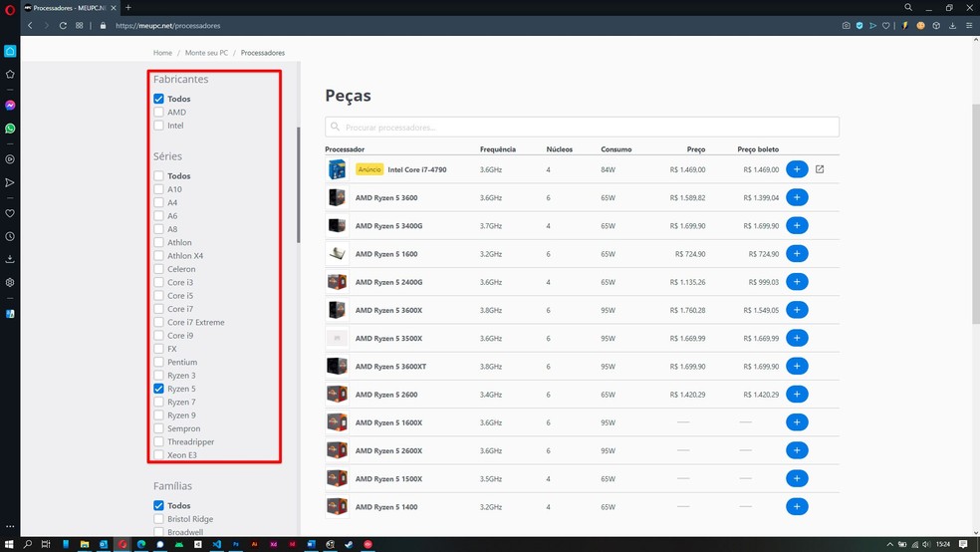
Task: Check the Intel manufacturer checkbox
Action: point(158,125)
